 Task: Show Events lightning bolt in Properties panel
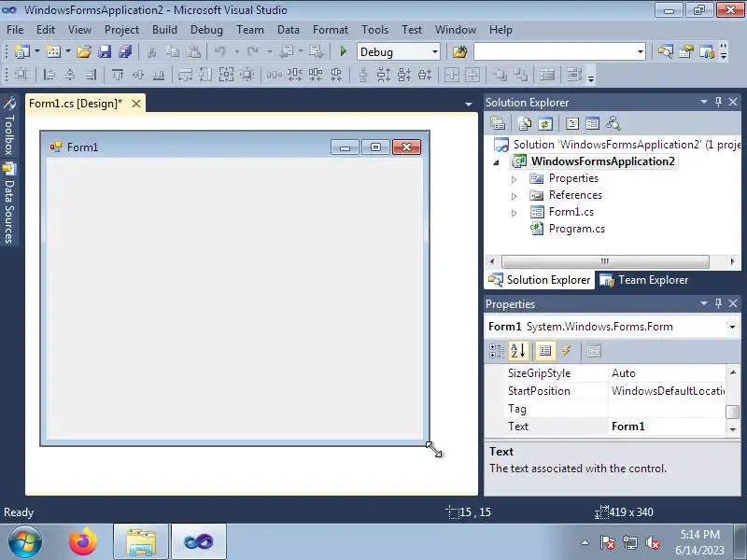(566, 352)
